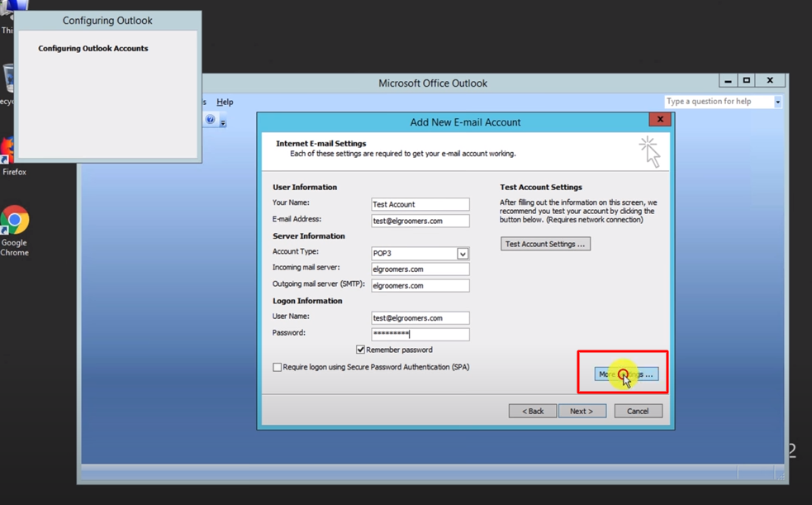
Task: Proceed with the Next button
Action: click(582, 412)
